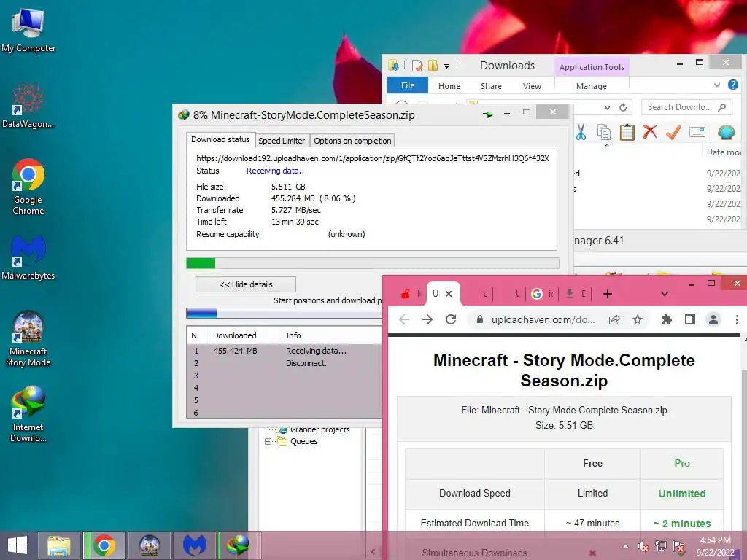This screenshot has height=560, width=747.
Task: Toggle Chrome side panel icon
Action: [690, 319]
